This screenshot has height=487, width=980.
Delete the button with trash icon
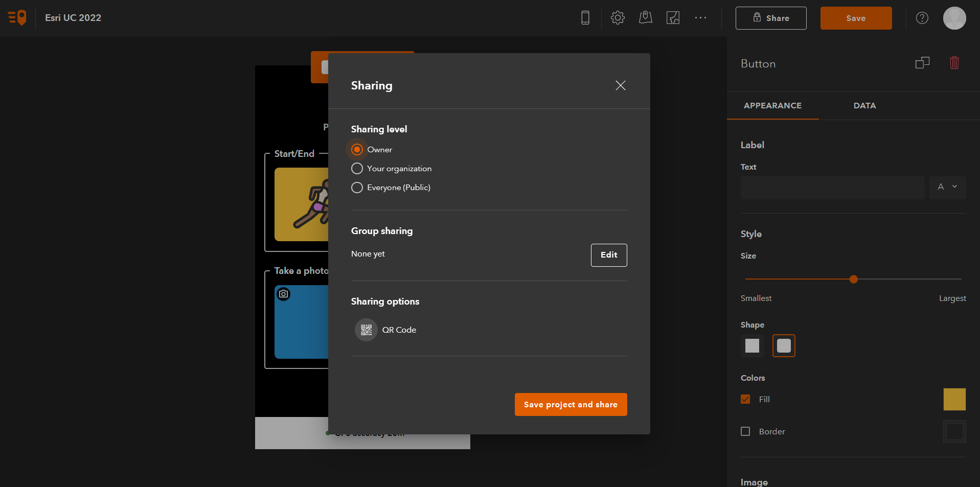954,63
